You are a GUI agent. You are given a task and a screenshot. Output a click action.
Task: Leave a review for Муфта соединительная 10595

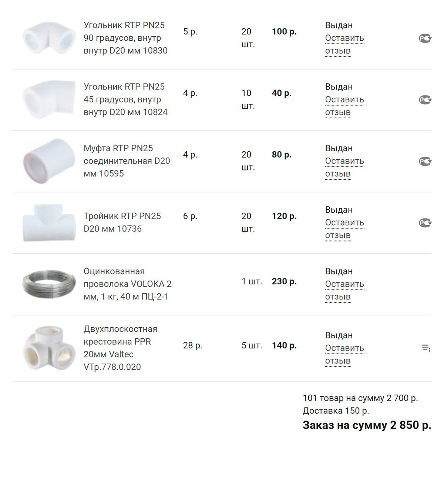click(344, 168)
